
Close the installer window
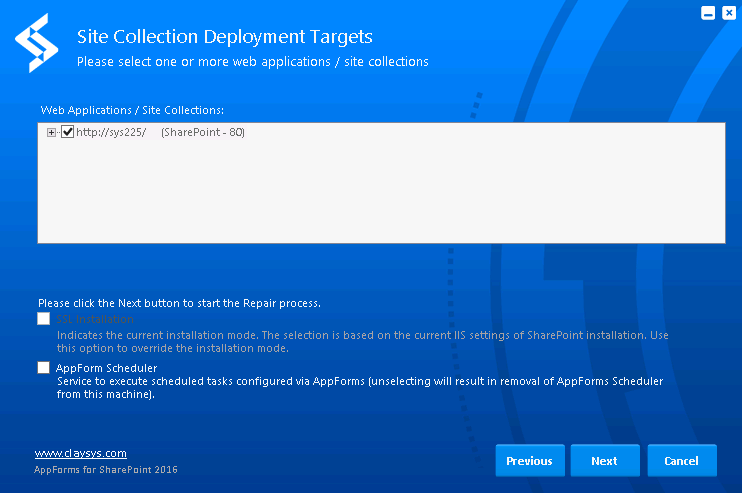click(729, 13)
